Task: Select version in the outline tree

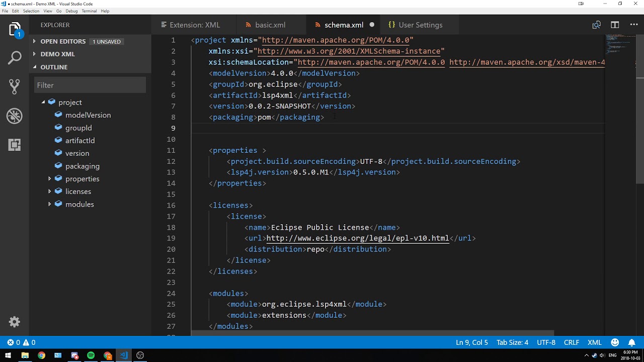Action: 77,153
